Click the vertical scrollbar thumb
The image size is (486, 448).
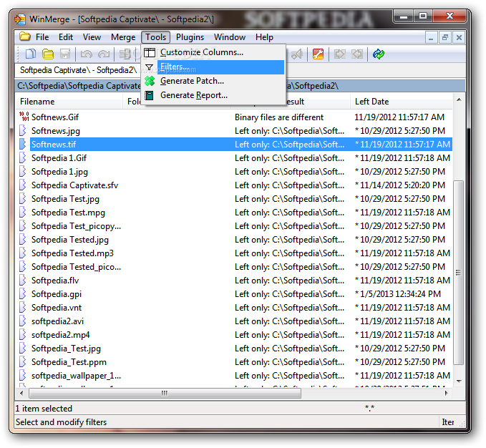[459, 273]
